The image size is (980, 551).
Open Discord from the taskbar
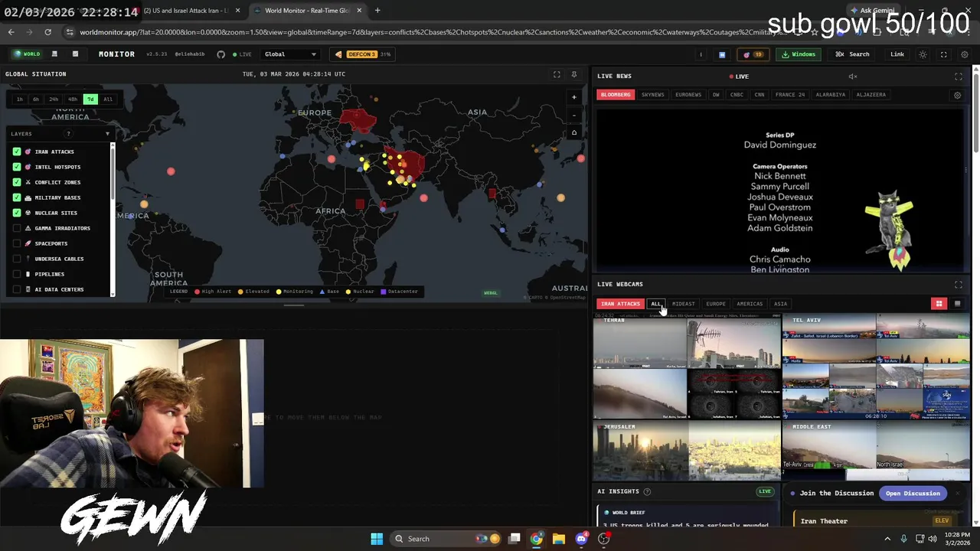pos(581,539)
